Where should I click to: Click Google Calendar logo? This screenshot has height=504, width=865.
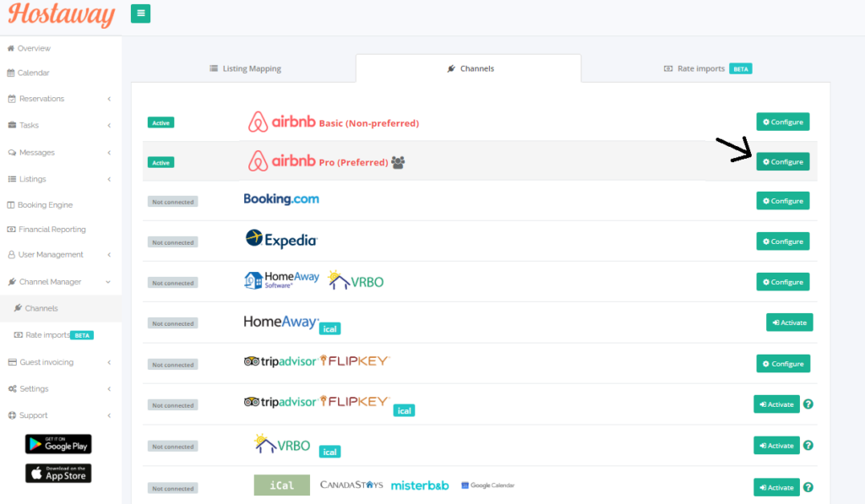487,485
